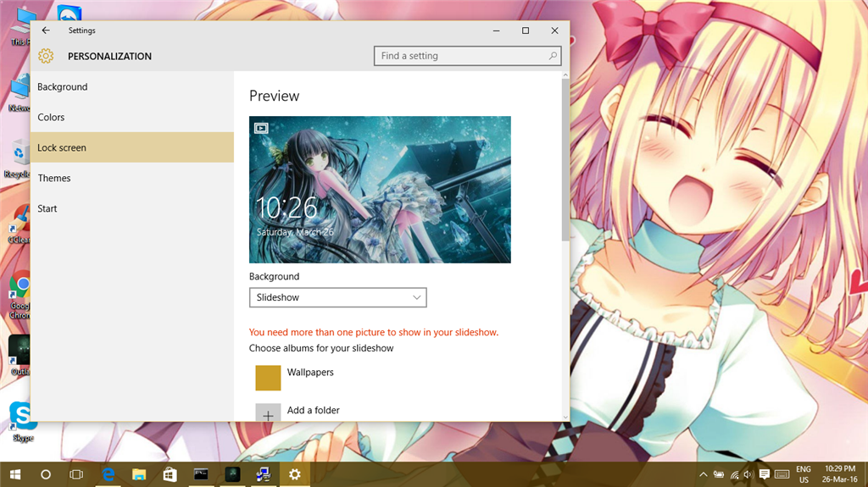Click the Settings gear on the taskbar

pyautogui.click(x=294, y=474)
